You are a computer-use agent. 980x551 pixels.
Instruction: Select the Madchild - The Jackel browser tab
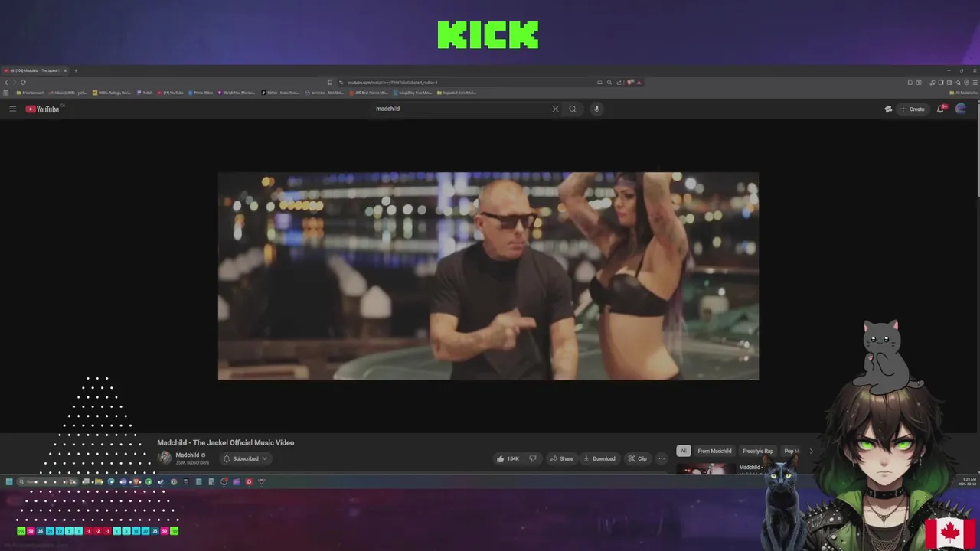coord(36,70)
